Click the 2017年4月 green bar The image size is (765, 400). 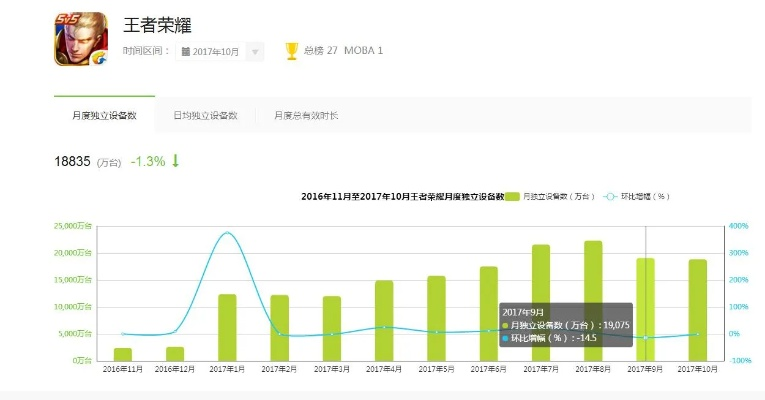(384, 320)
